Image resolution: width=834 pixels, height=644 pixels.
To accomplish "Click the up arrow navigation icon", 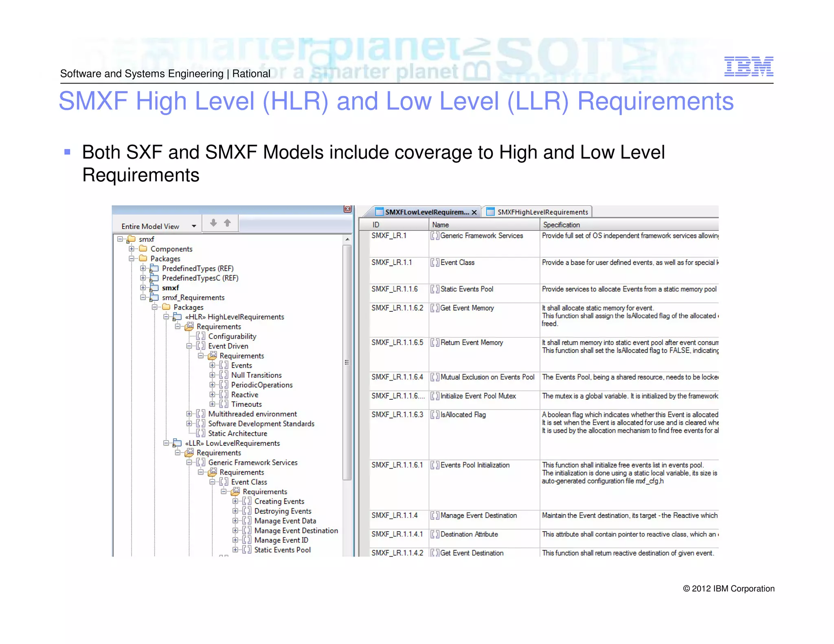I will pos(227,223).
